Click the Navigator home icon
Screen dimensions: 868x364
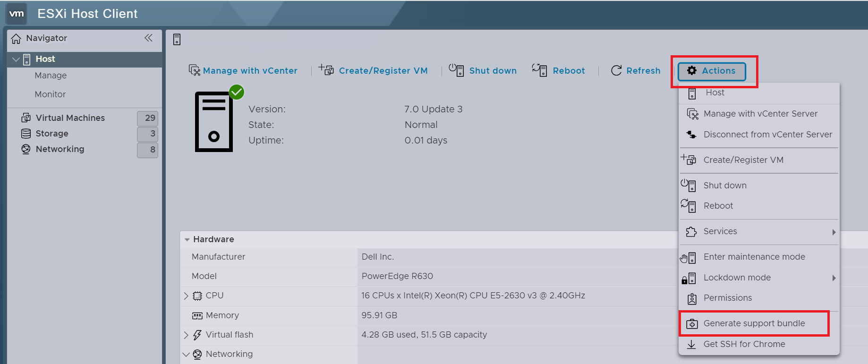(16, 39)
